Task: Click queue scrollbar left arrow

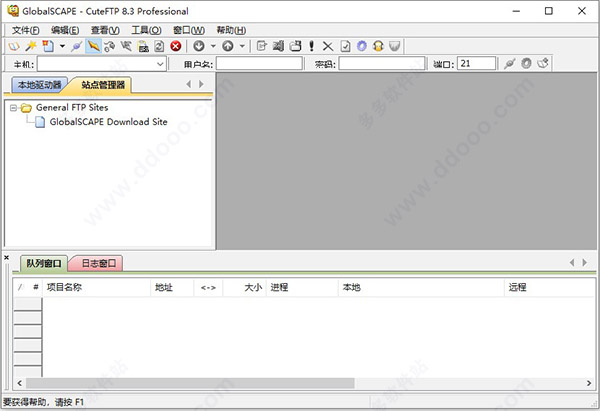Action: (20, 383)
